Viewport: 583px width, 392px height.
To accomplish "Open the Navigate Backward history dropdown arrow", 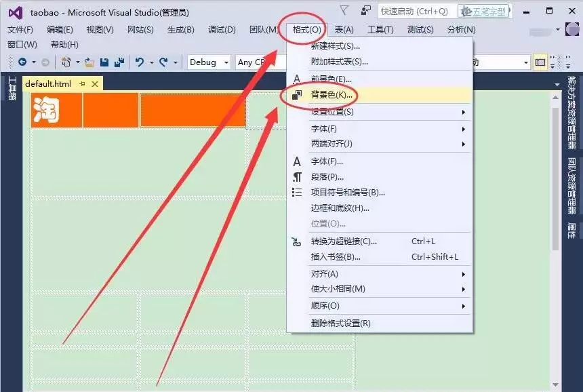I will click(34, 62).
